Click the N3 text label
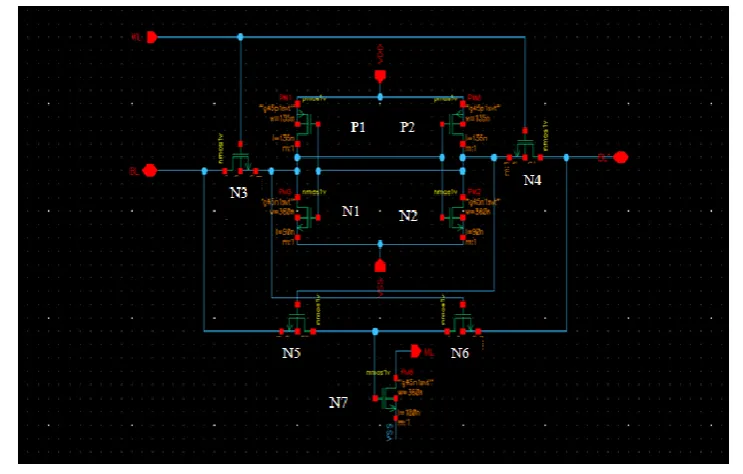Viewport: 743px width, 474px height. click(x=238, y=192)
